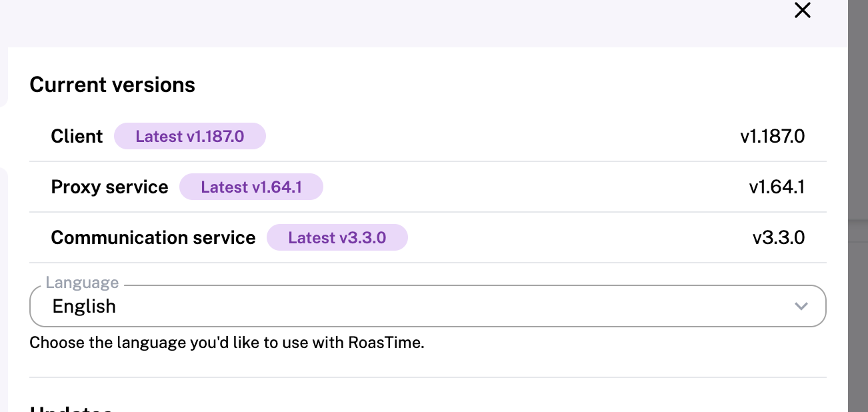Click the partially visible Updates heading
Image resolution: width=868 pixels, height=412 pixels.
[x=71, y=408]
